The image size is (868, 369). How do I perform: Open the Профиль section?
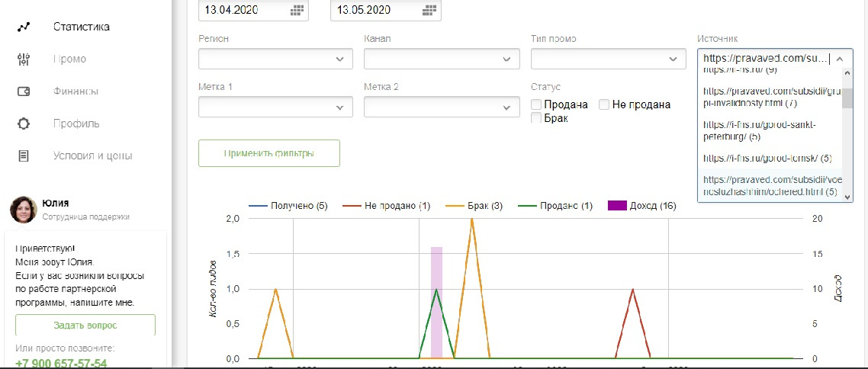[x=76, y=124]
